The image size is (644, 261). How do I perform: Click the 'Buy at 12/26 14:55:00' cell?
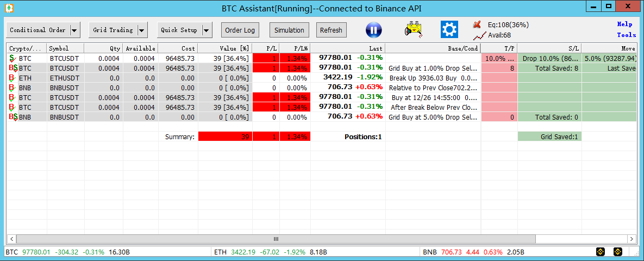(433, 97)
